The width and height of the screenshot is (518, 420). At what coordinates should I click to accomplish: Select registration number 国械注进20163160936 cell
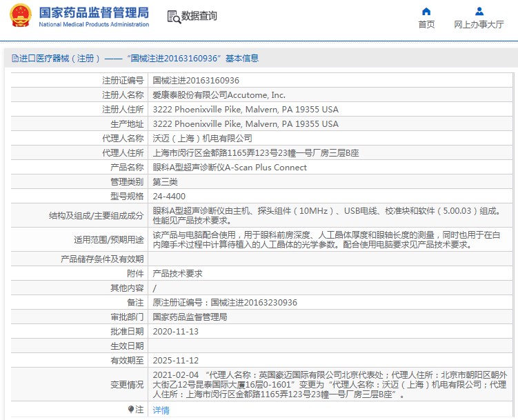pos(196,81)
